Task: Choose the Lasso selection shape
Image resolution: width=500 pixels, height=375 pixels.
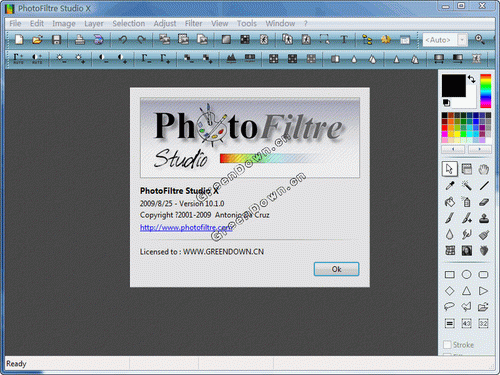Action: point(450,306)
